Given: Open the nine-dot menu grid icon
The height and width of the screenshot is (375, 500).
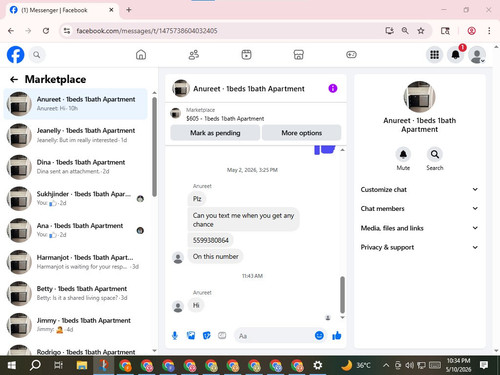Looking at the screenshot, I should click(x=434, y=55).
